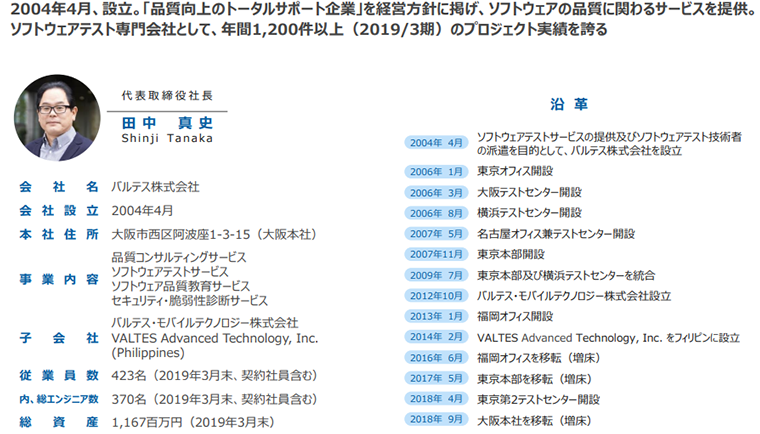Select total assets 1,167百万円
This screenshot has height=434, width=760.
click(147, 422)
